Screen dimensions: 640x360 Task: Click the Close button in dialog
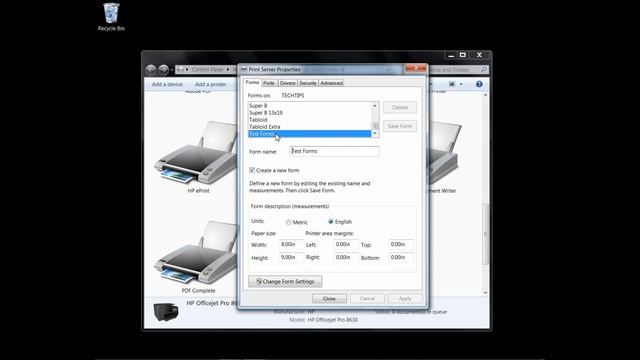[x=329, y=298]
